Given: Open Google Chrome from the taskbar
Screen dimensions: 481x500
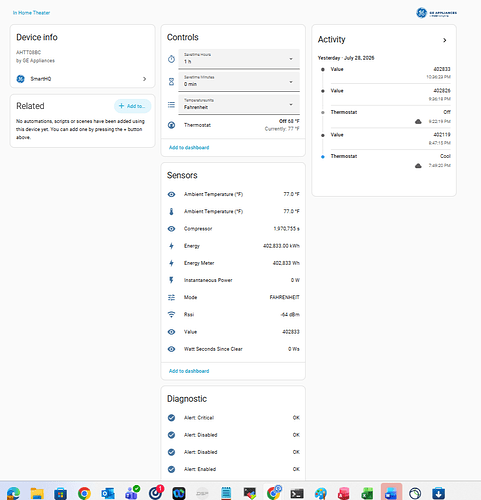Looking at the screenshot, I should click(84, 493).
